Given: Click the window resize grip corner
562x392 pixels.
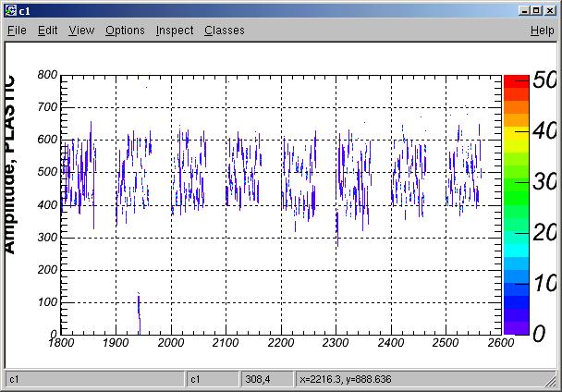Looking at the screenshot, I should coord(550,381).
